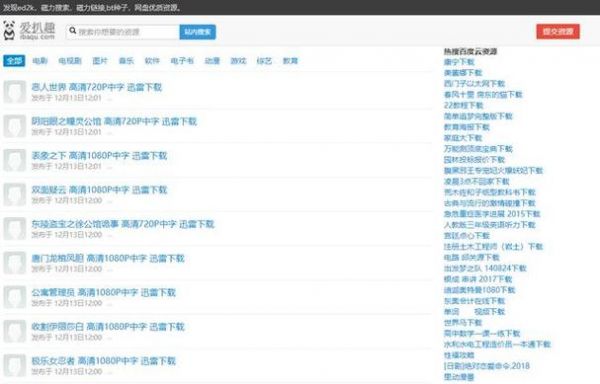Open the 教育海报下载 sidebar link
Image resolution: width=600 pixels, height=384 pixels.
(x=466, y=127)
